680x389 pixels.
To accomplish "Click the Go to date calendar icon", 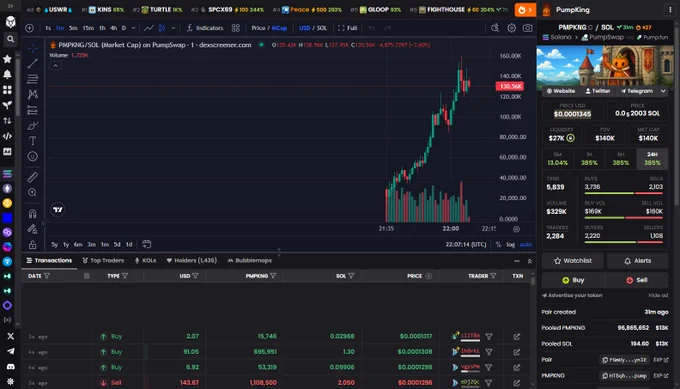I will [147, 244].
